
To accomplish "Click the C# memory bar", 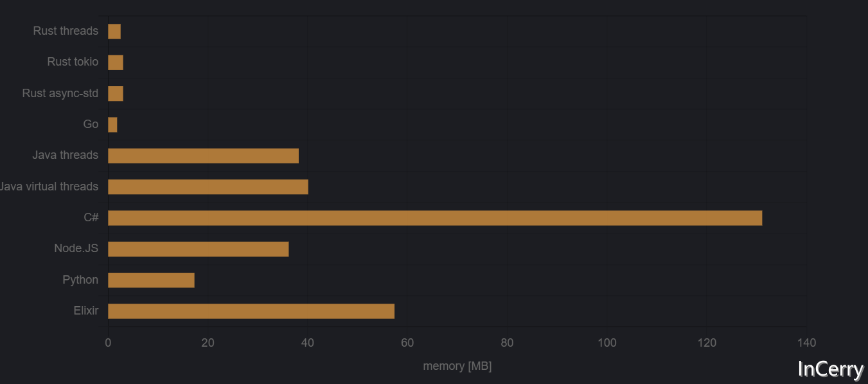I will [435, 218].
